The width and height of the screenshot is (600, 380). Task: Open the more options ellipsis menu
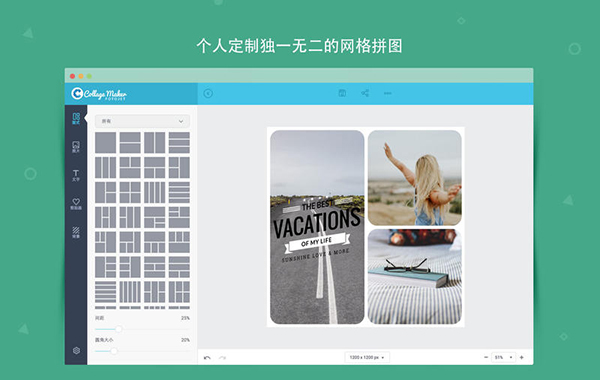(x=388, y=93)
